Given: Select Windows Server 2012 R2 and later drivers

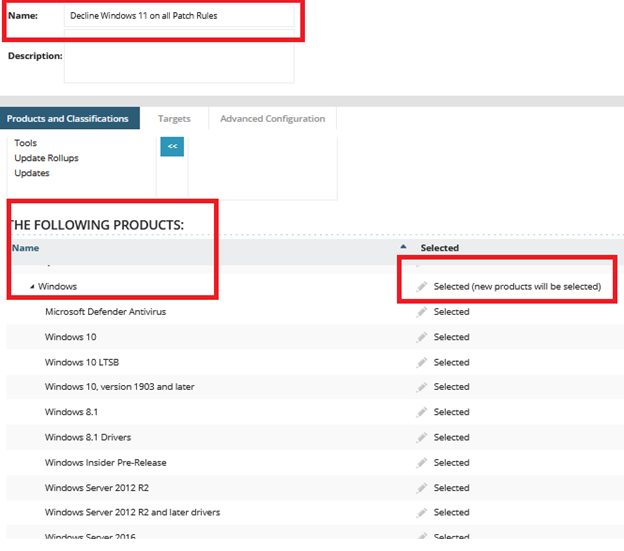Looking at the screenshot, I should click(x=315, y=512).
